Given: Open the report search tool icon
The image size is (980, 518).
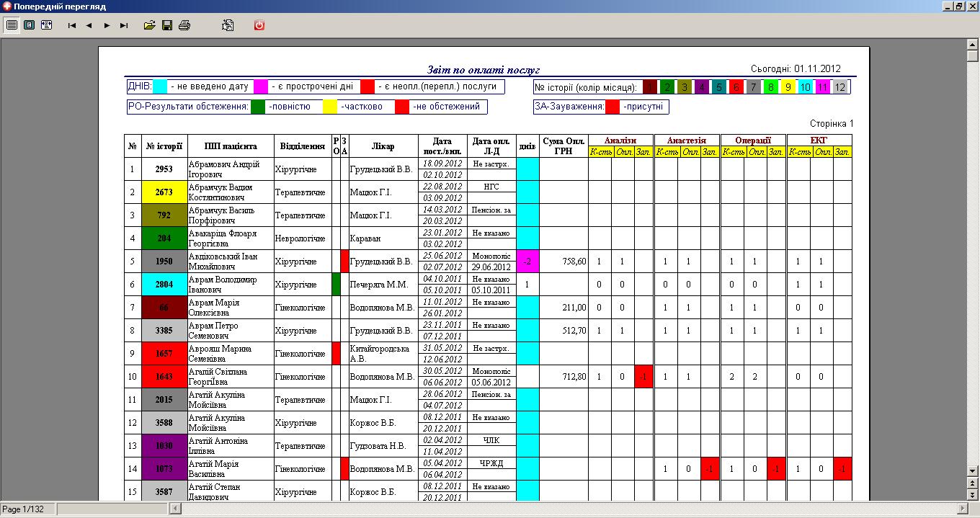Looking at the screenshot, I should click(x=228, y=25).
